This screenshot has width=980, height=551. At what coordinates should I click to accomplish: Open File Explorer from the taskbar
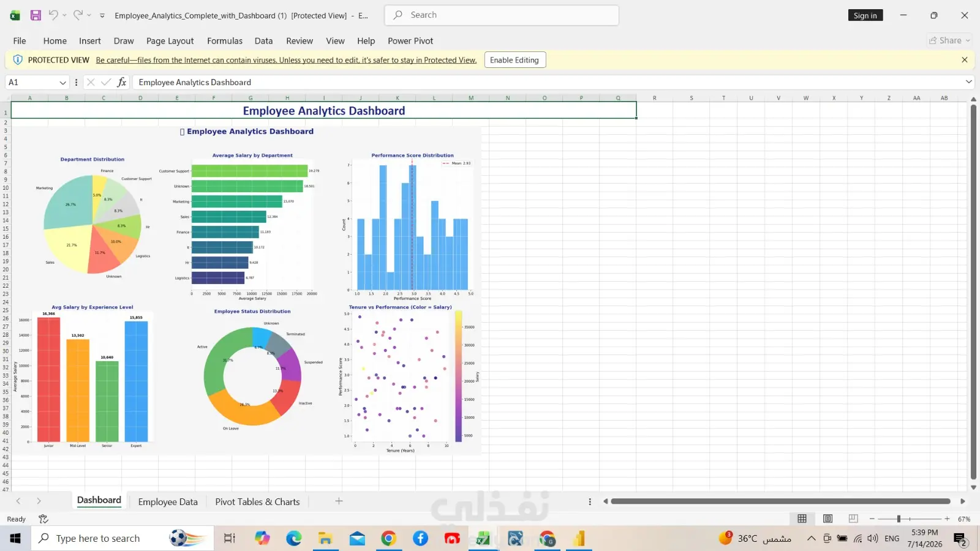pos(325,538)
